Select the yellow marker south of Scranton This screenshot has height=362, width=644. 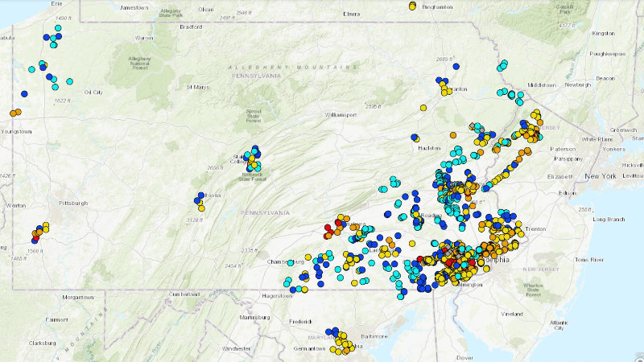tap(423, 108)
